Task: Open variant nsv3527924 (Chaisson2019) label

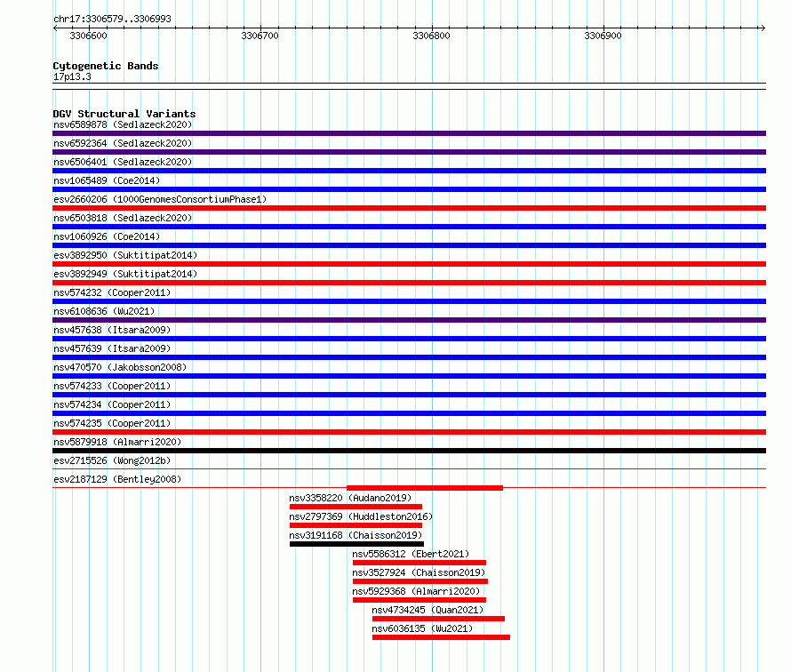Action: tap(419, 572)
